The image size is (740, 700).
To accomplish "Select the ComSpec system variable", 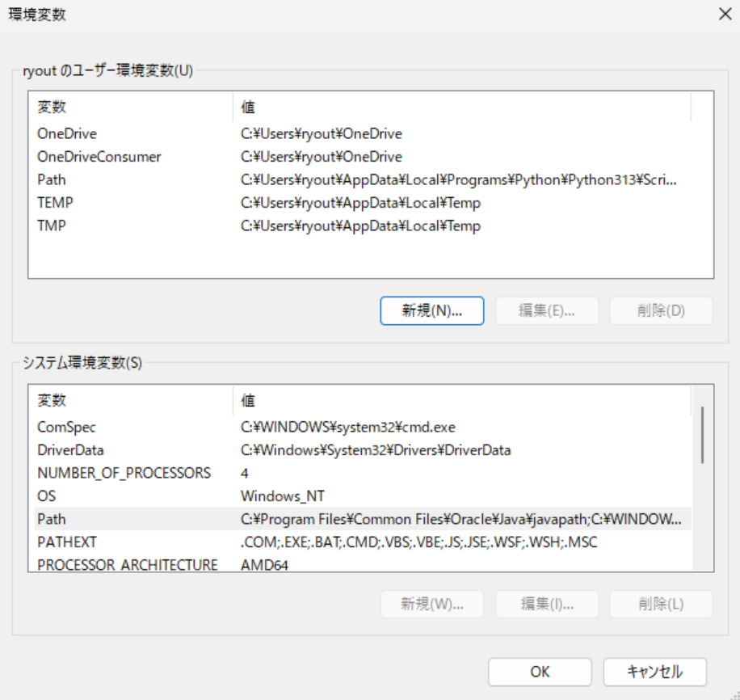I will pos(66,428).
